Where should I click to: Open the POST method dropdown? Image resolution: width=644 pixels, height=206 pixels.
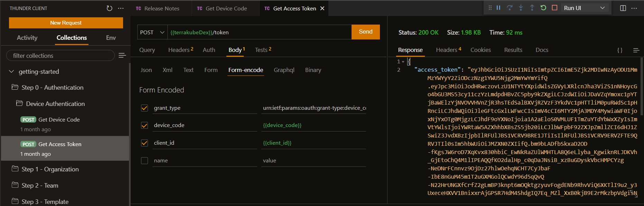(152, 32)
